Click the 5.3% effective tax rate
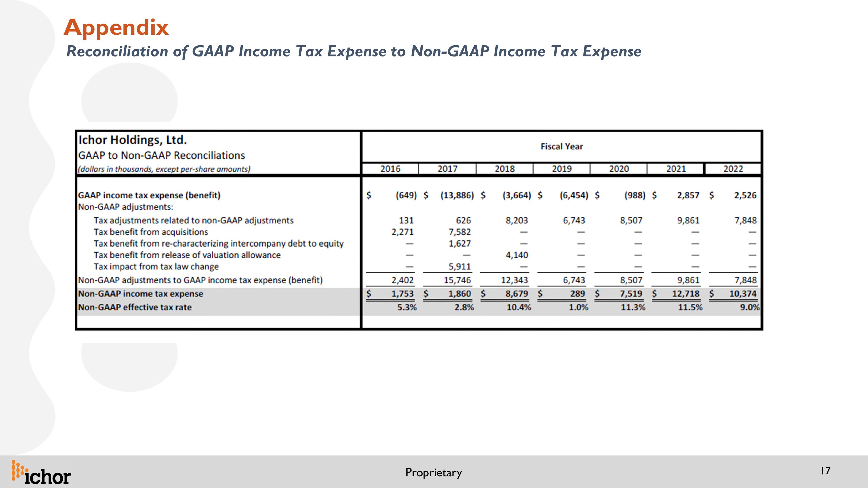This screenshot has width=868, height=488. (407, 307)
